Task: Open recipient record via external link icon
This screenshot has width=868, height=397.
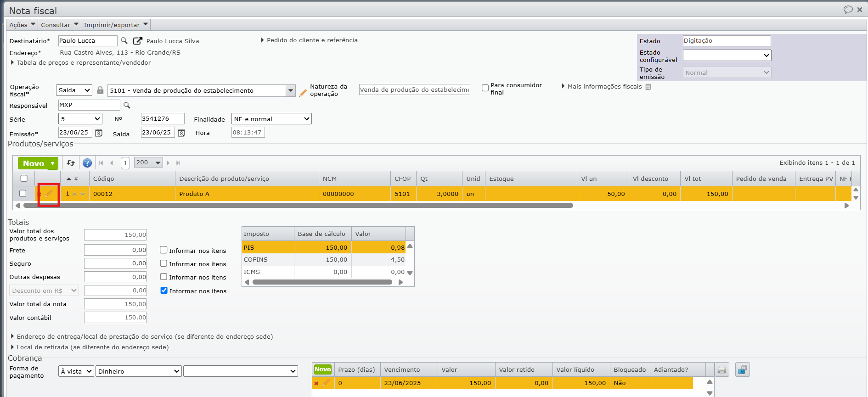Action: click(137, 41)
